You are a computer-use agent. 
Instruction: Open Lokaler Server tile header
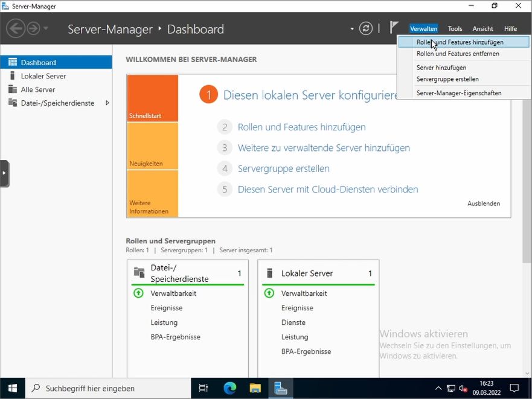(318, 273)
